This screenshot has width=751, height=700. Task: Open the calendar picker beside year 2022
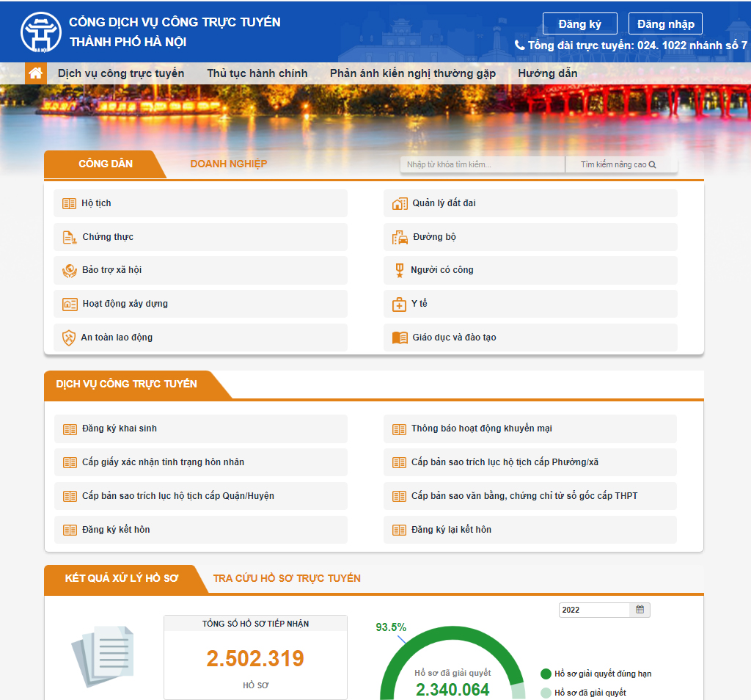point(640,610)
